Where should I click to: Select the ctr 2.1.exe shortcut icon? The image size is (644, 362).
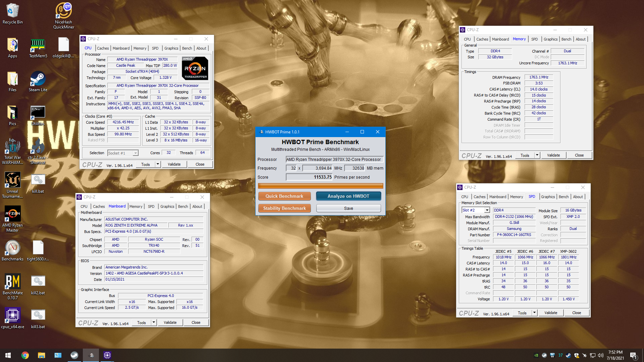(x=38, y=152)
